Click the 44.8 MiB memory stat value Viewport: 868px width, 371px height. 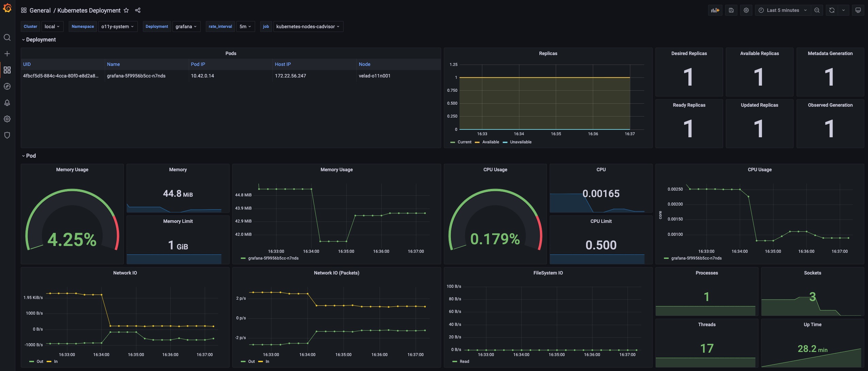[178, 194]
